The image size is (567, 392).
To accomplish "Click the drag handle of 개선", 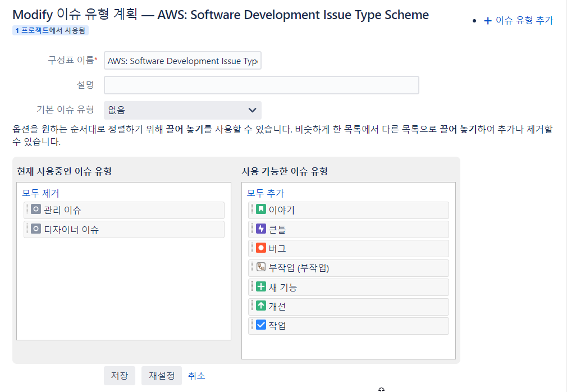I will pos(252,305).
